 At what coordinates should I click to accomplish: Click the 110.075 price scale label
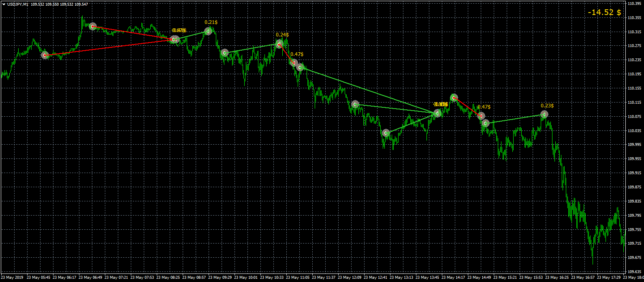[634, 117]
